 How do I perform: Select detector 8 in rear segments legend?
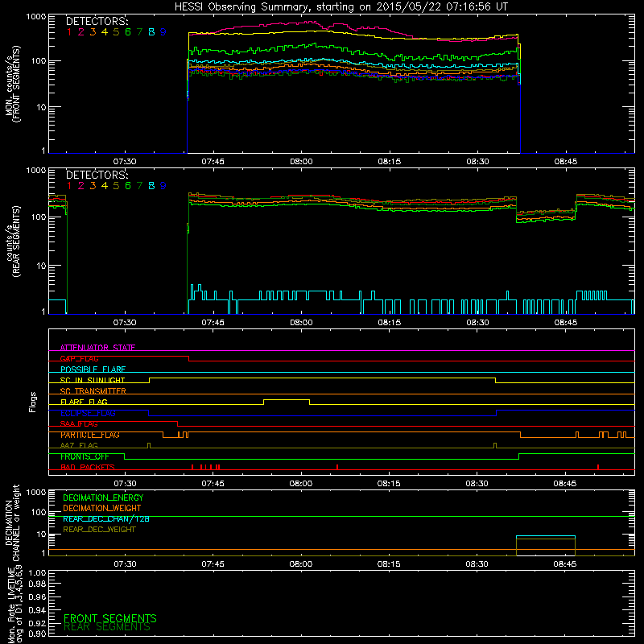pos(151,186)
